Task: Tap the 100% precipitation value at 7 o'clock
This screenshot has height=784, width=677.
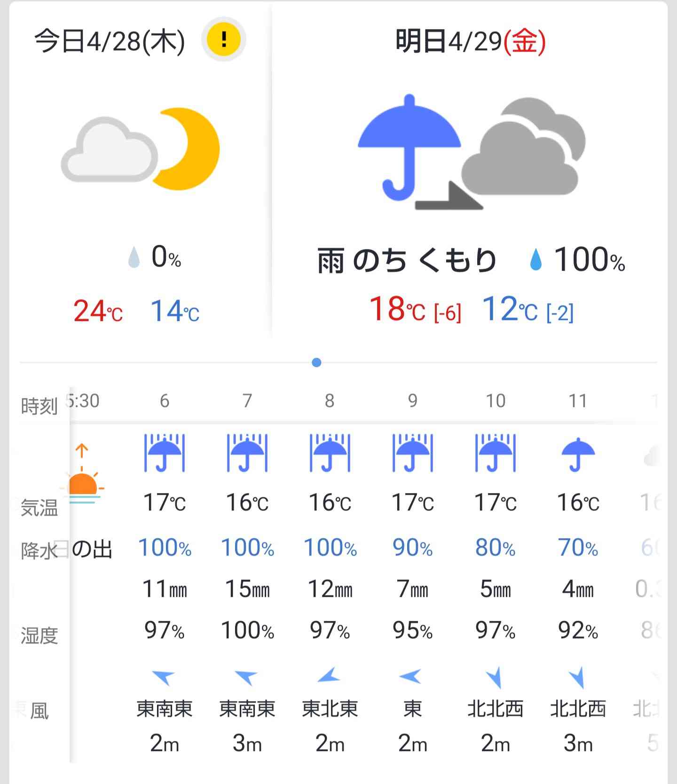Action: [x=247, y=548]
